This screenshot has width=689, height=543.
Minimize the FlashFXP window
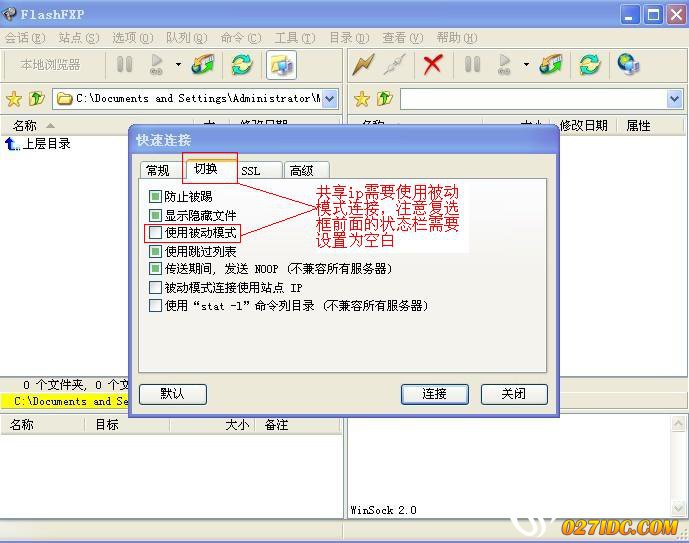click(x=630, y=15)
